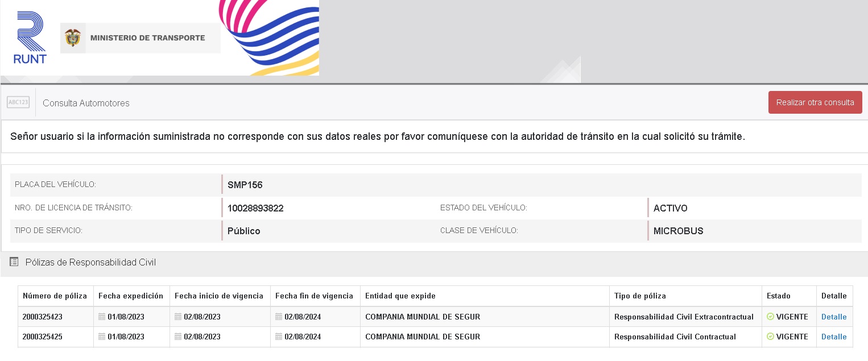The width and height of the screenshot is (868, 361).
Task: Collapse the Pólizas de Responsabilidad Civil section
Action: pyautogui.click(x=90, y=262)
